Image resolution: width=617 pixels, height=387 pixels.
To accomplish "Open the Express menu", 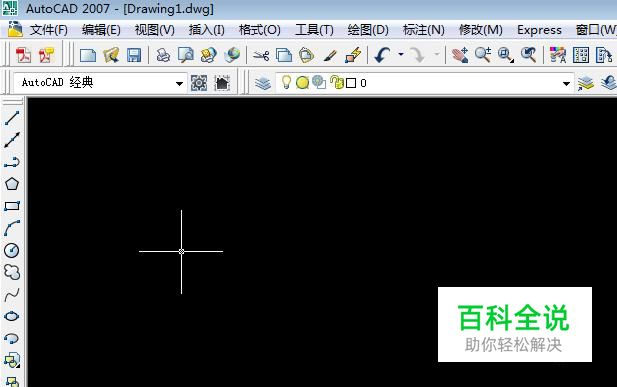I will point(539,30).
